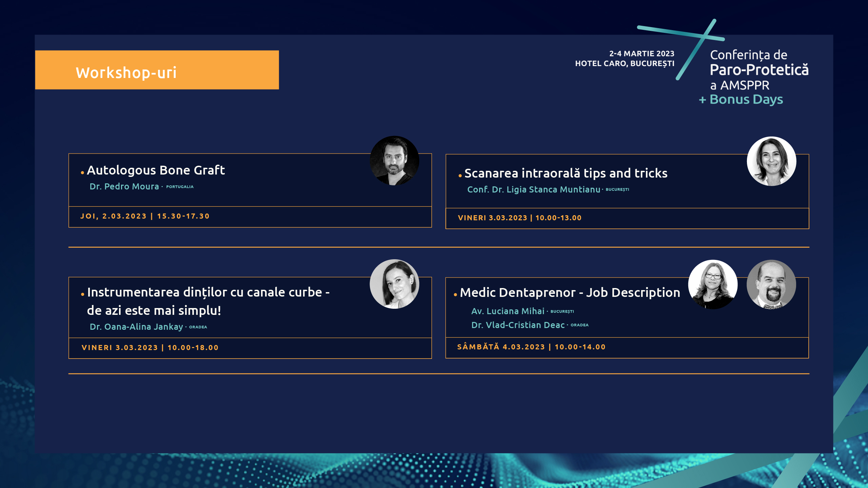Click Ligia Stanca Muntianu's portrait photo

[771, 161]
